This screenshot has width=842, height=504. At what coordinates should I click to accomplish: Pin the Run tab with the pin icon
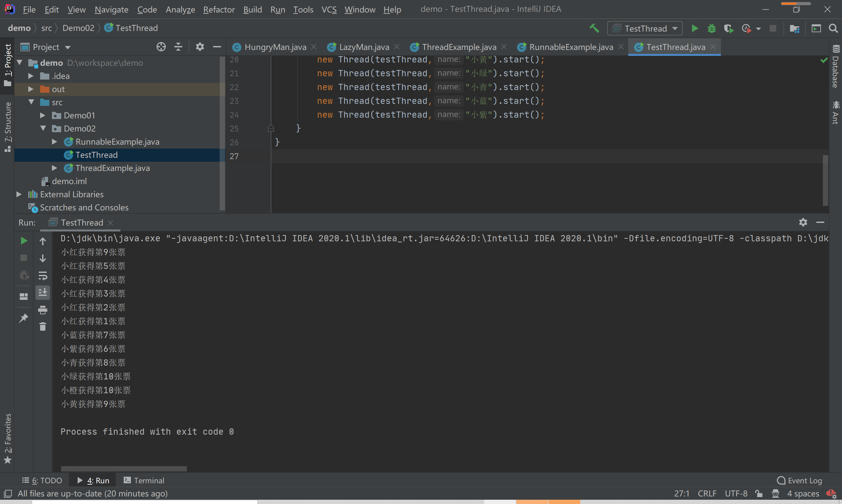click(x=23, y=318)
